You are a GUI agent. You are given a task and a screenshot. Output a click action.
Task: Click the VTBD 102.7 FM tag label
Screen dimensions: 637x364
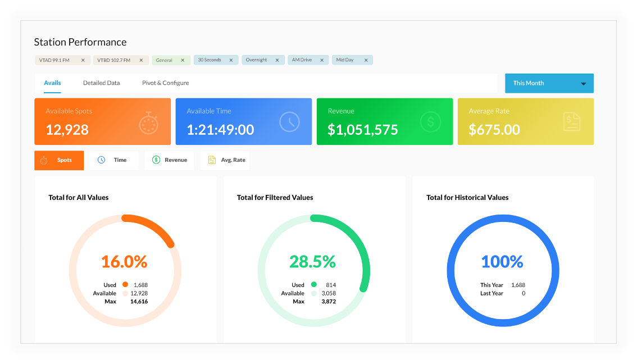coord(113,60)
